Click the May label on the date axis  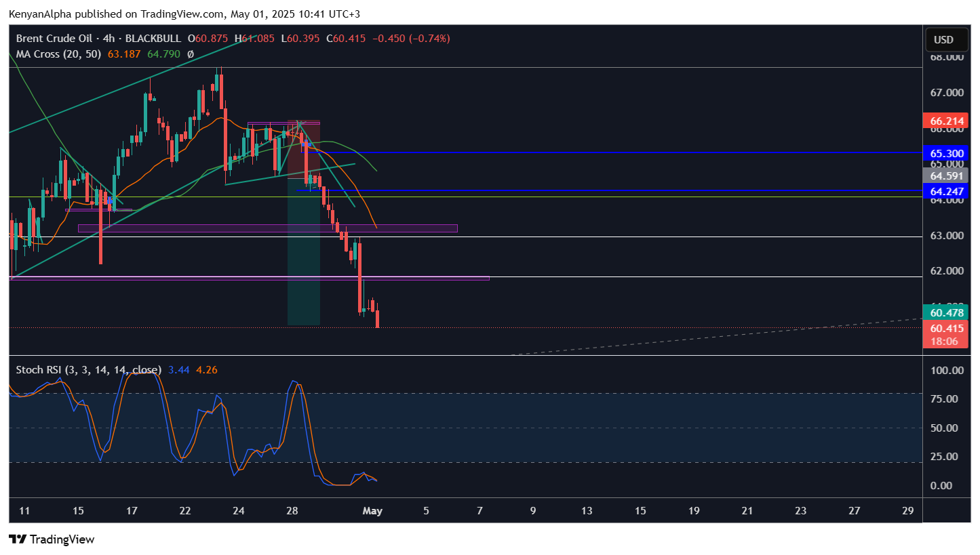373,511
